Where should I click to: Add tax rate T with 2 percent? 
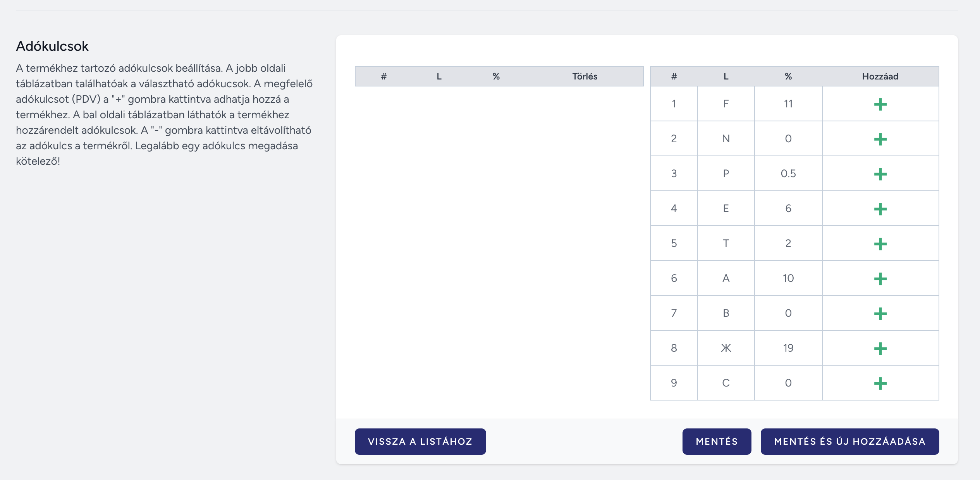(880, 244)
